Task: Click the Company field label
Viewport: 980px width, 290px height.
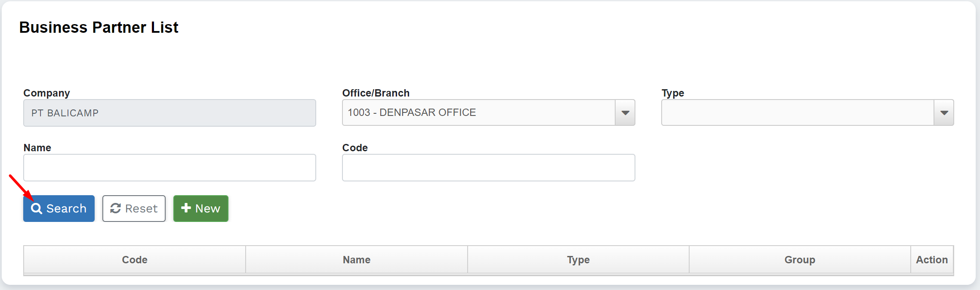Action: (x=46, y=93)
